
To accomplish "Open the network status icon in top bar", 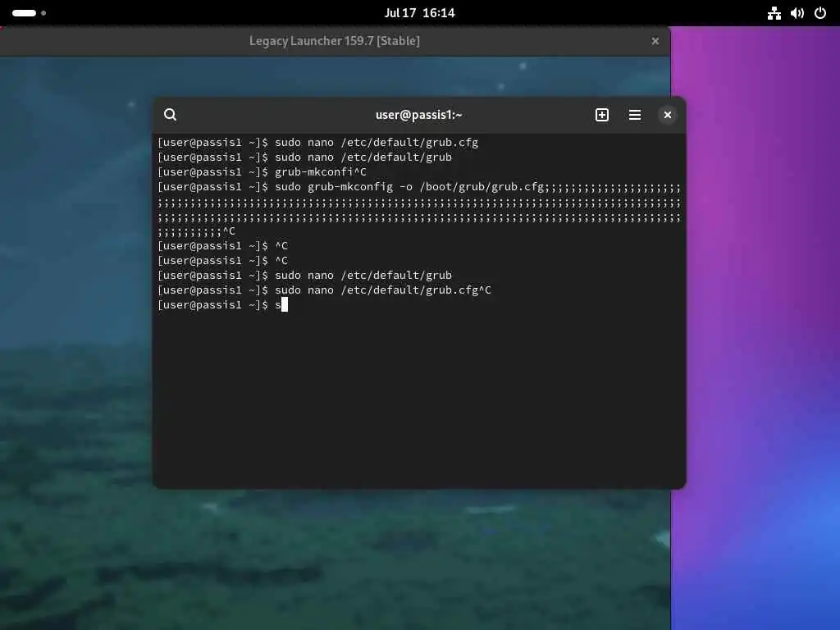I will 774,13.
